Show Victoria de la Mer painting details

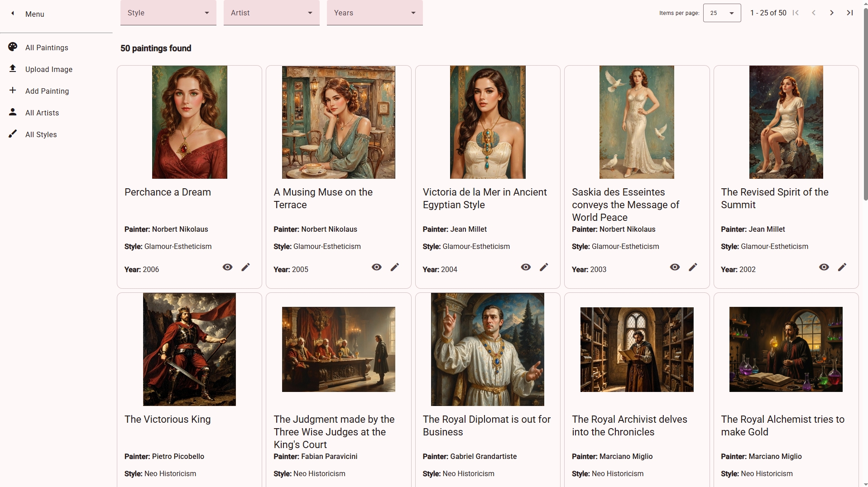(x=525, y=267)
